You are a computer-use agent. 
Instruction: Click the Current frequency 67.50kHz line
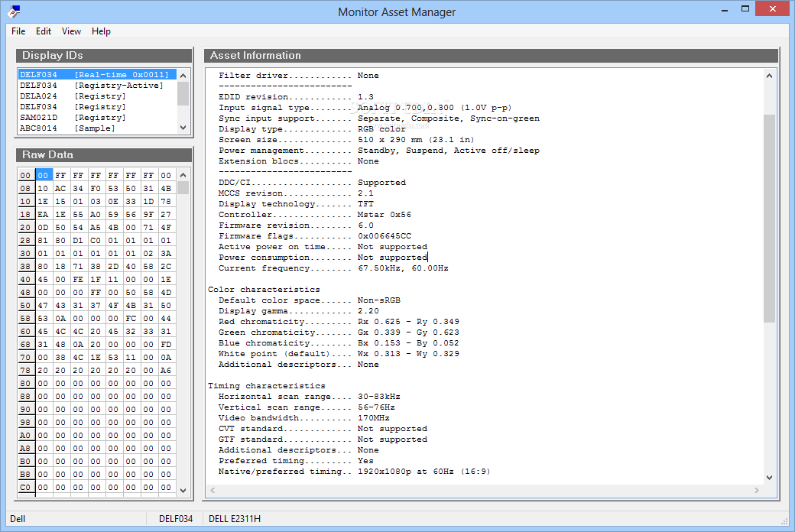point(333,268)
